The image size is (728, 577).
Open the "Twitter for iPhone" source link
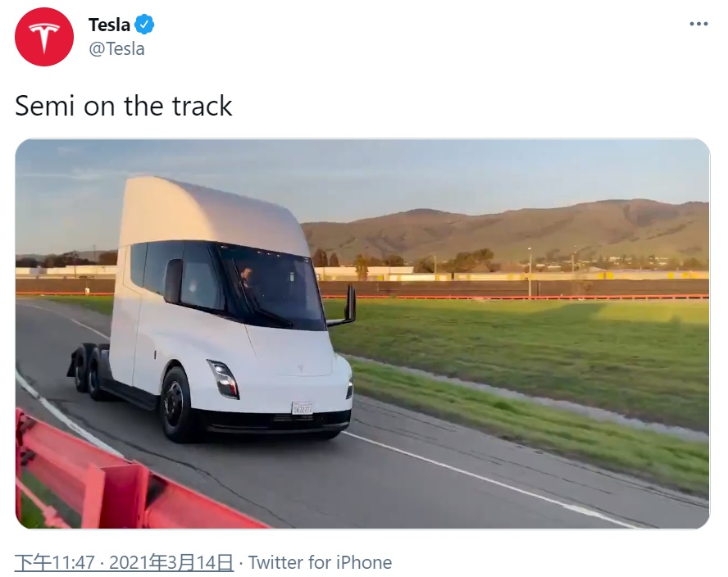[x=320, y=562]
